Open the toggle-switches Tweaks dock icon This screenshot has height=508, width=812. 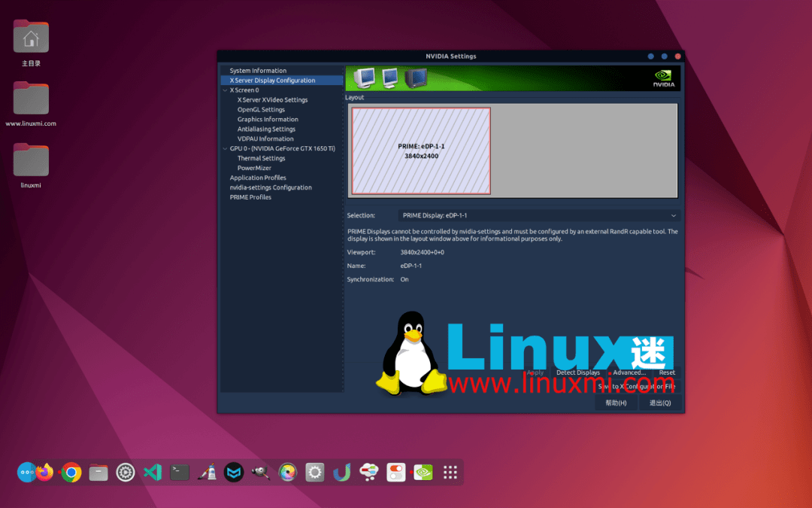pos(396,472)
